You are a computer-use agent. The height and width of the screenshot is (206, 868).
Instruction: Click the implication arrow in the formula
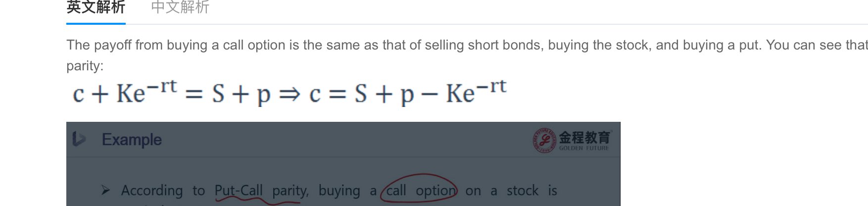tap(289, 94)
